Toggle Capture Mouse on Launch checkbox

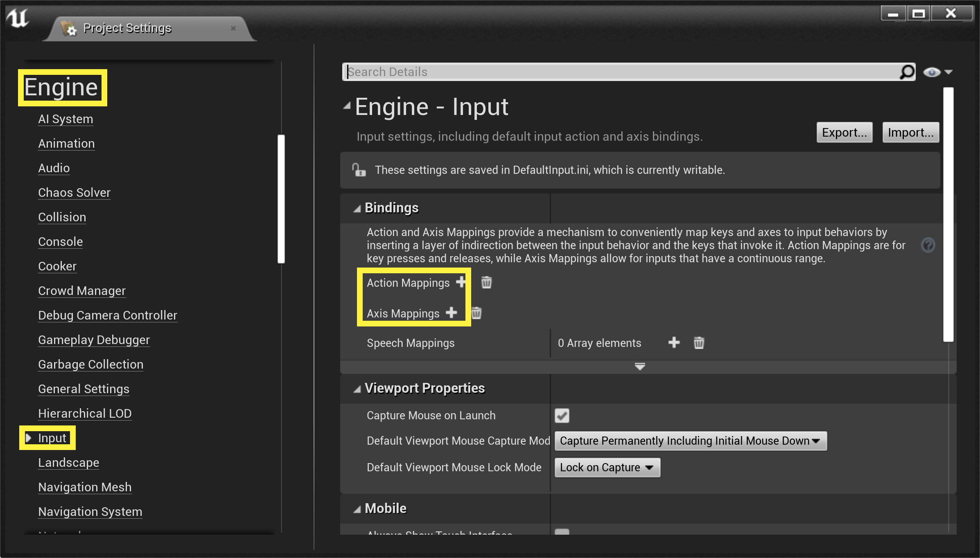coord(562,416)
